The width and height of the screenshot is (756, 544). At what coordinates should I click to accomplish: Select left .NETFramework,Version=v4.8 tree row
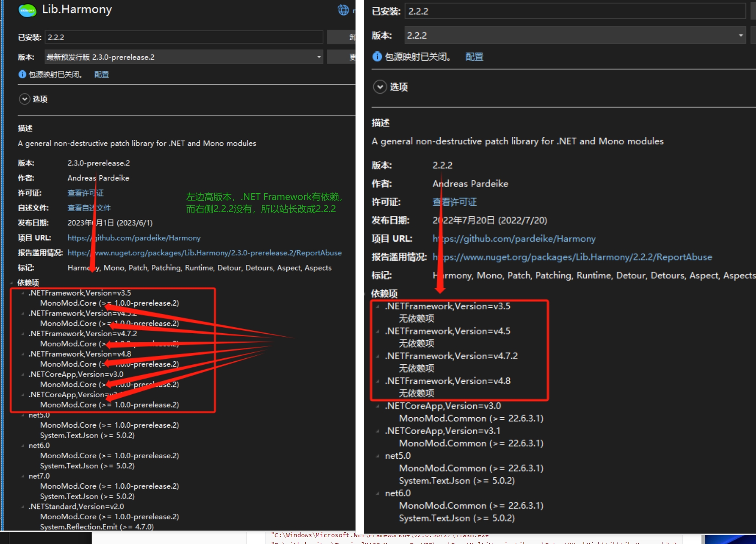(80, 354)
